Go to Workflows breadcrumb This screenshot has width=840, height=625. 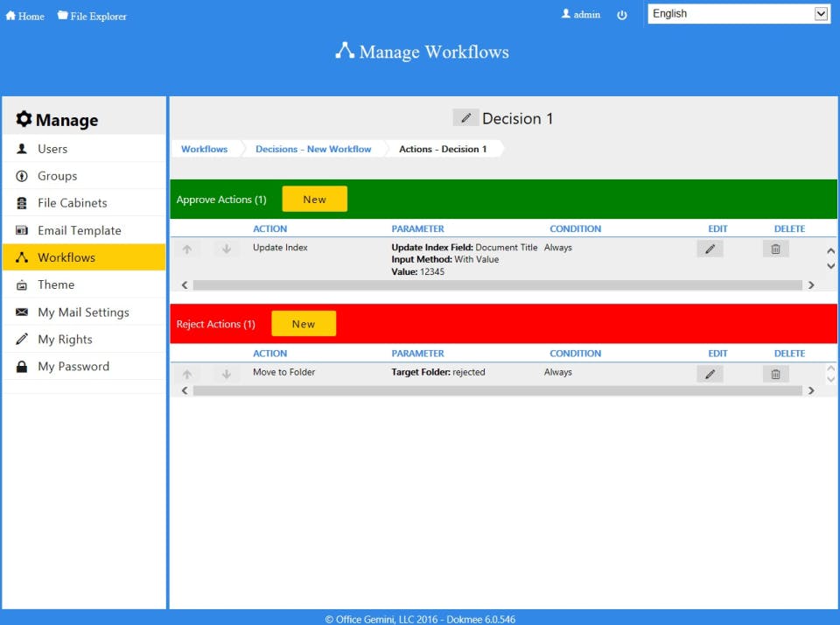[204, 149]
